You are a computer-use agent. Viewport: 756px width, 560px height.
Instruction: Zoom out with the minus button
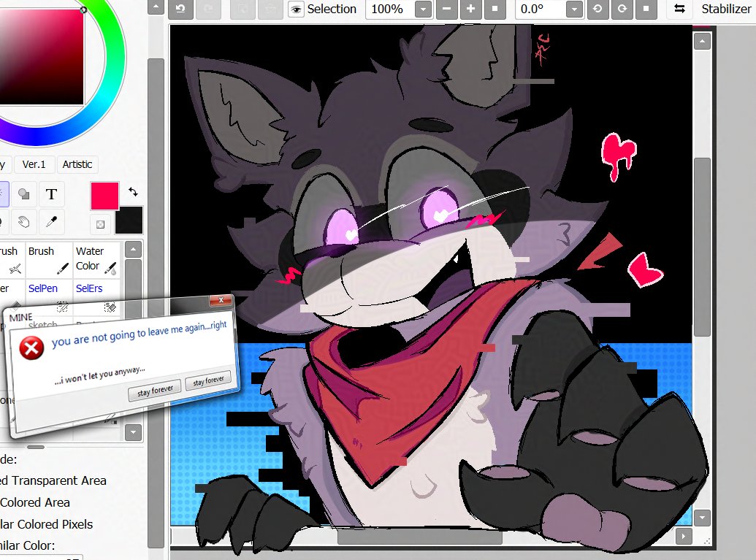446,9
